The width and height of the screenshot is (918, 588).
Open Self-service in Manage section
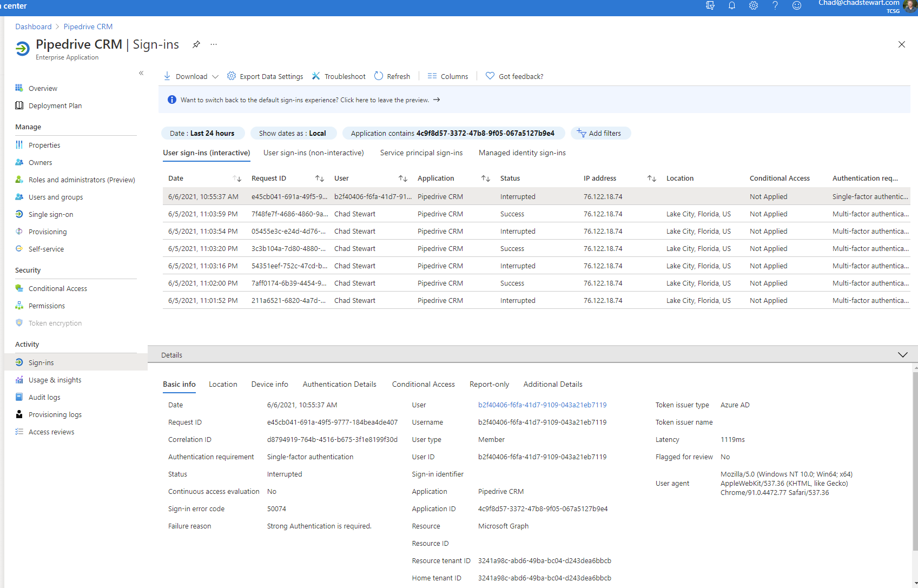[x=46, y=249]
